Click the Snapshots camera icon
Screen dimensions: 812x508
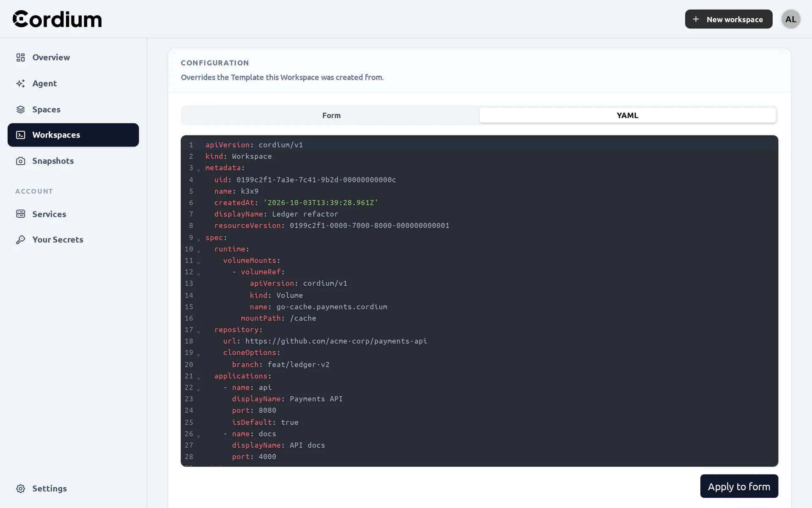point(21,161)
